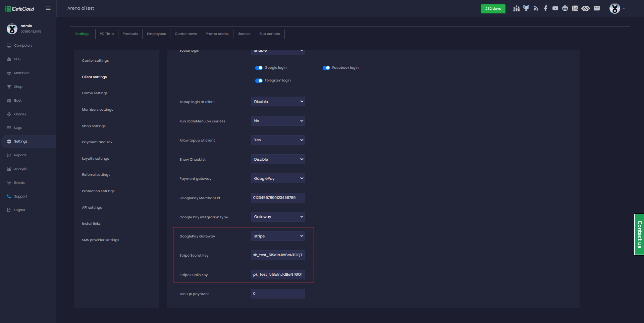Open the Payment gateway dropdown

click(278, 178)
